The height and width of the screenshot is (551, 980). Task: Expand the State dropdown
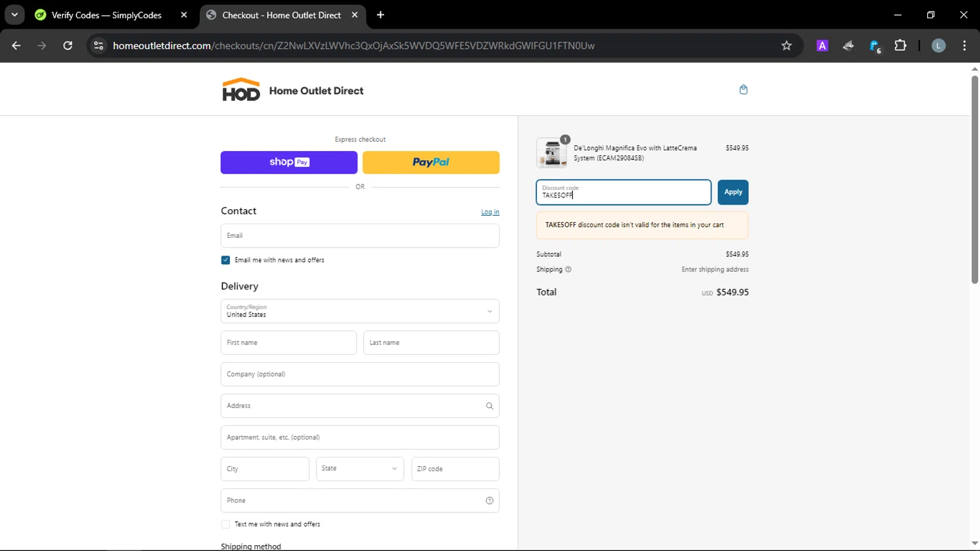tap(360, 469)
